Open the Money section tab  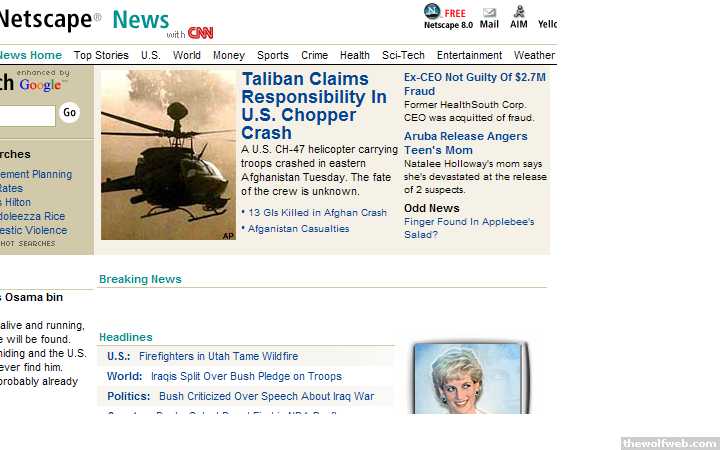point(229,55)
